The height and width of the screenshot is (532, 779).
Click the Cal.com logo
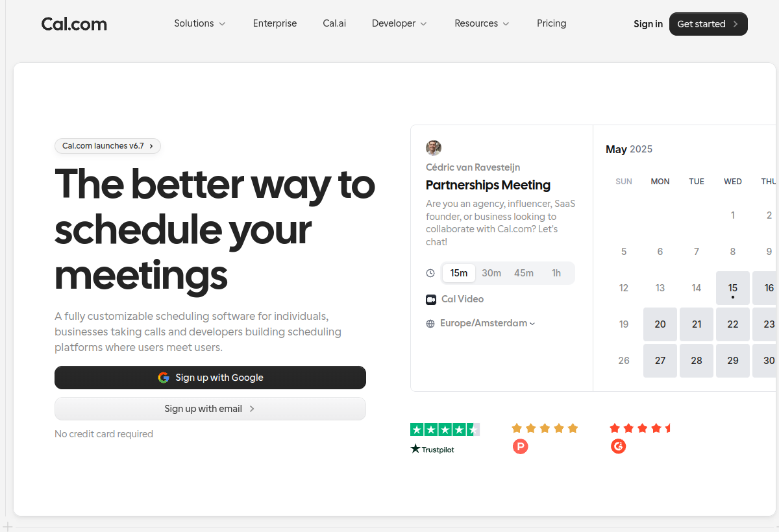(x=74, y=24)
